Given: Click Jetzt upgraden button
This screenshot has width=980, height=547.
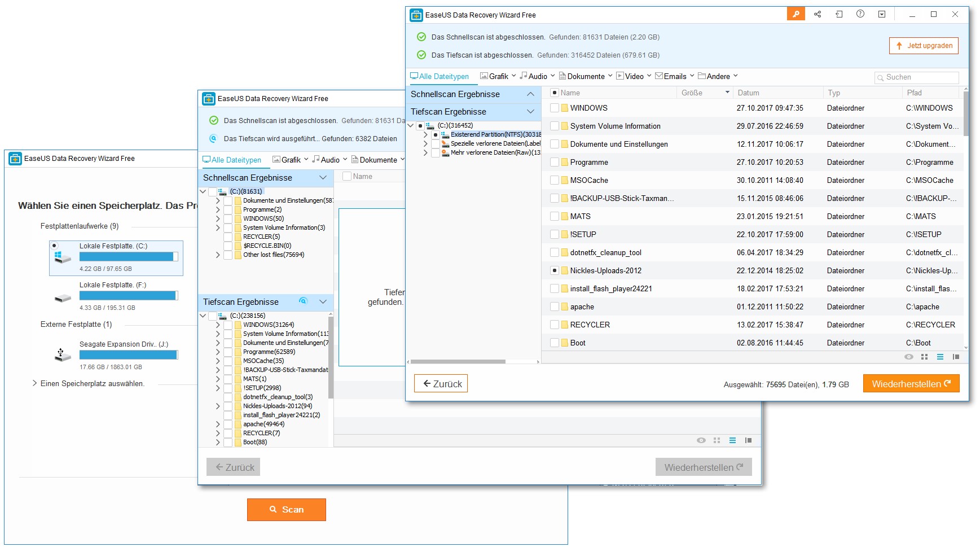Looking at the screenshot, I should pos(924,46).
